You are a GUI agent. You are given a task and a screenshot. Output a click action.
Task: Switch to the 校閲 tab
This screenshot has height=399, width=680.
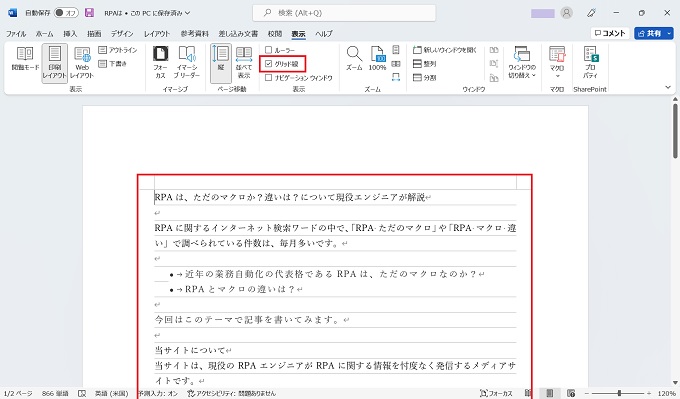point(275,33)
